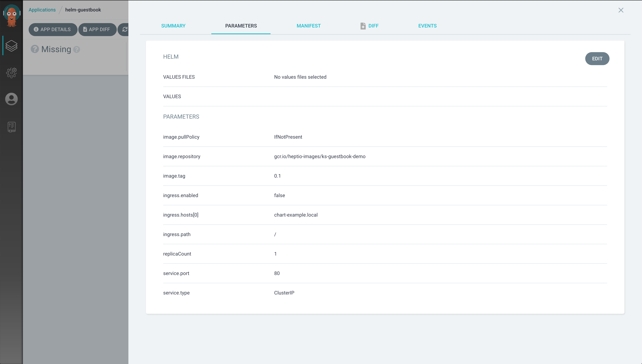Click the info icon inside APP DETAILS button
Screen dimensions: 642x364
tap(36, 29)
